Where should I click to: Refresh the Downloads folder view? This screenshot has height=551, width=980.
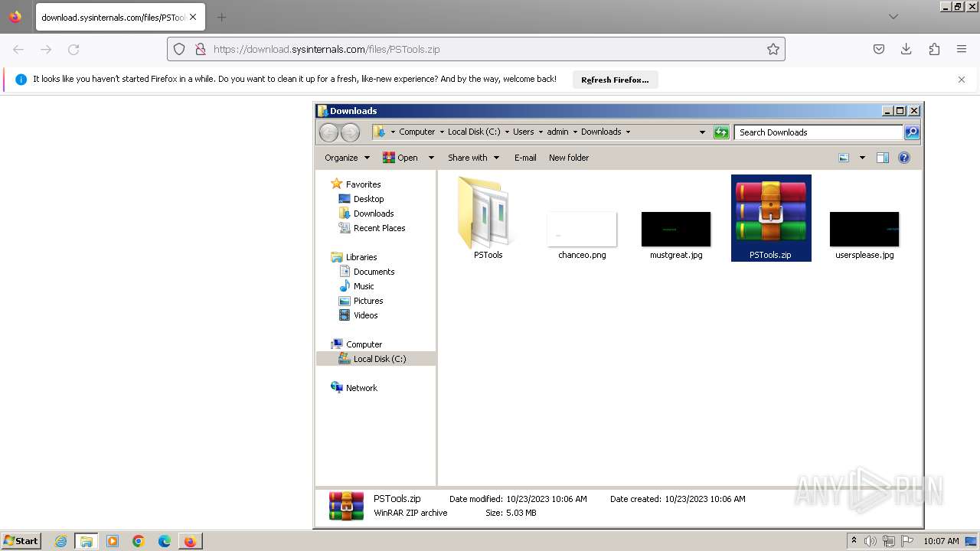(721, 132)
